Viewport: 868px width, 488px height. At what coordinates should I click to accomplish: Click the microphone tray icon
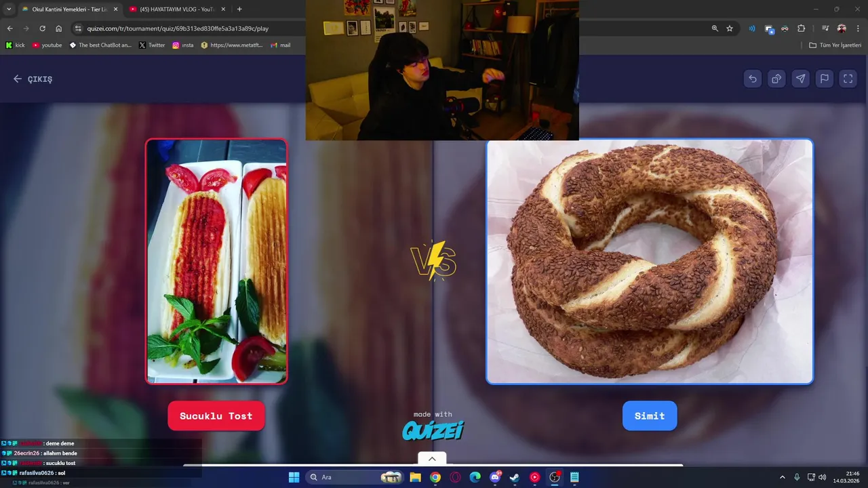(797, 477)
